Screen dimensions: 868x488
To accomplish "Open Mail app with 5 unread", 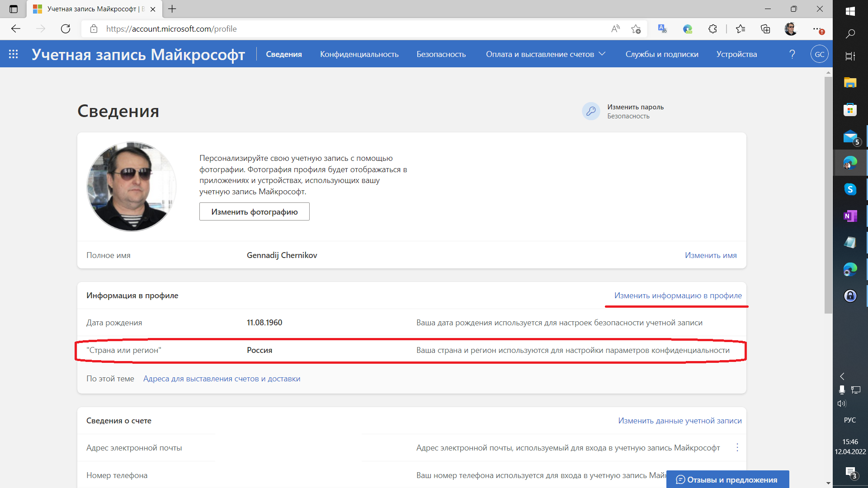I will (850, 136).
